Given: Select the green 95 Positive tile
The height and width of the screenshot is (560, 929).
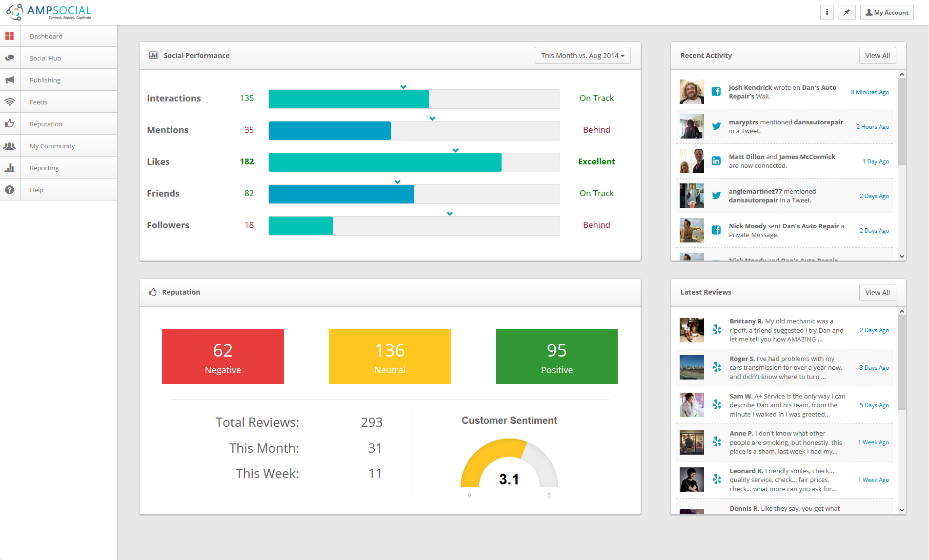Looking at the screenshot, I should coord(557,357).
